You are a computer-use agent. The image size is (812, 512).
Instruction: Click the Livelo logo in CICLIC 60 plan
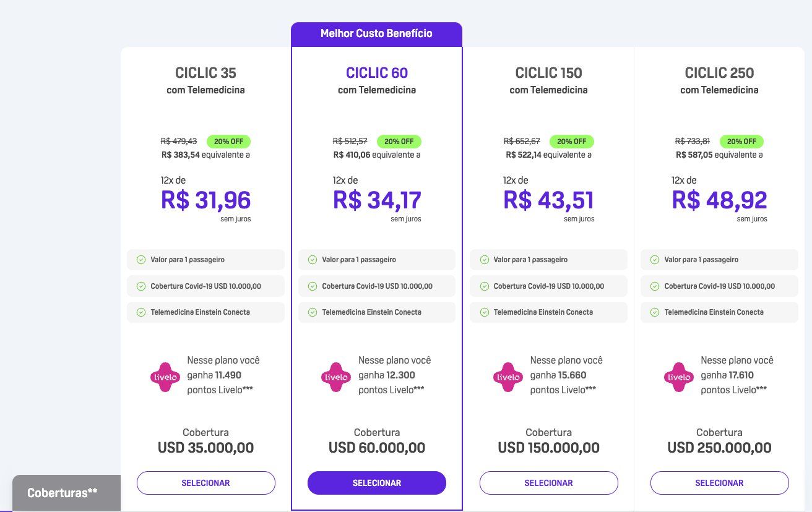(336, 377)
